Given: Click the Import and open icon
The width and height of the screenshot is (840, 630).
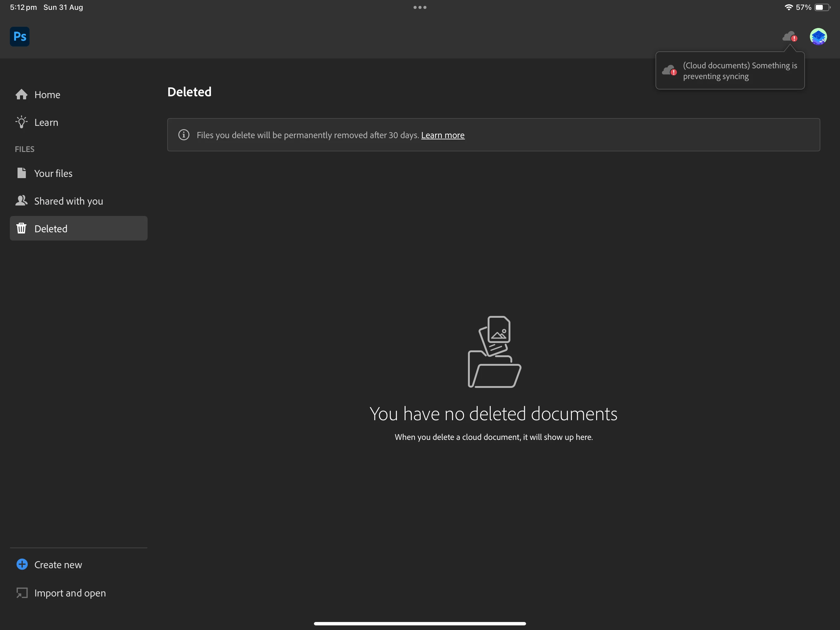Looking at the screenshot, I should (22, 593).
